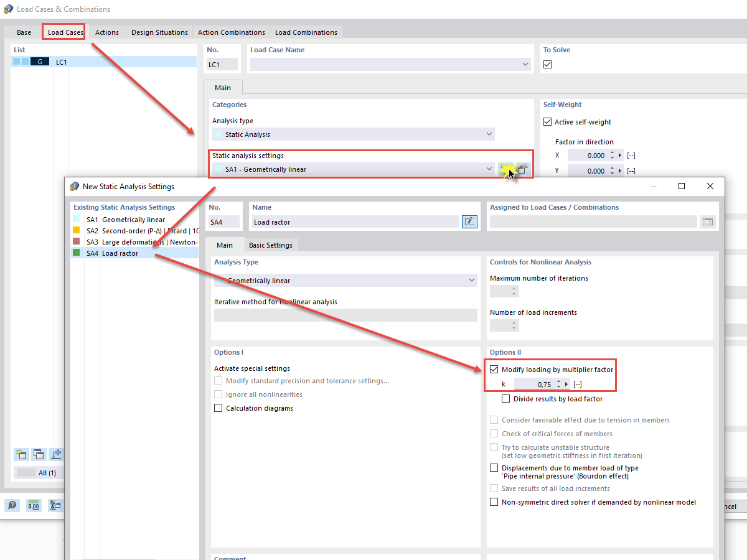Click the edit static analysis settings icon
This screenshot has height=560, width=747.
(523, 169)
